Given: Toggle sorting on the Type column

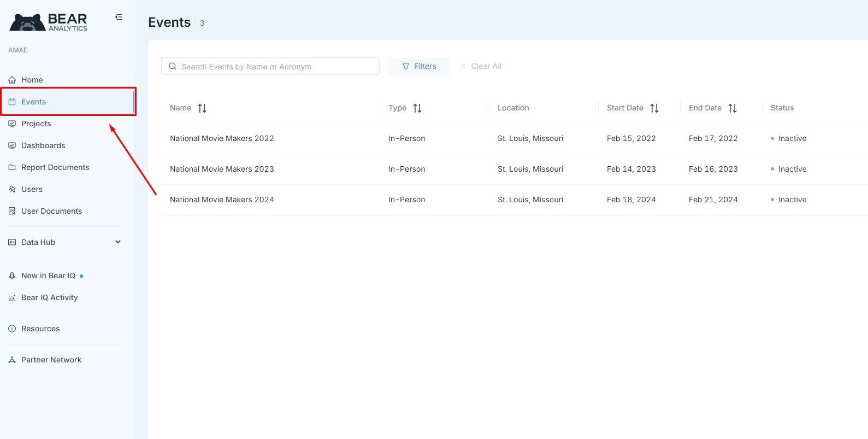Looking at the screenshot, I should pos(417,108).
